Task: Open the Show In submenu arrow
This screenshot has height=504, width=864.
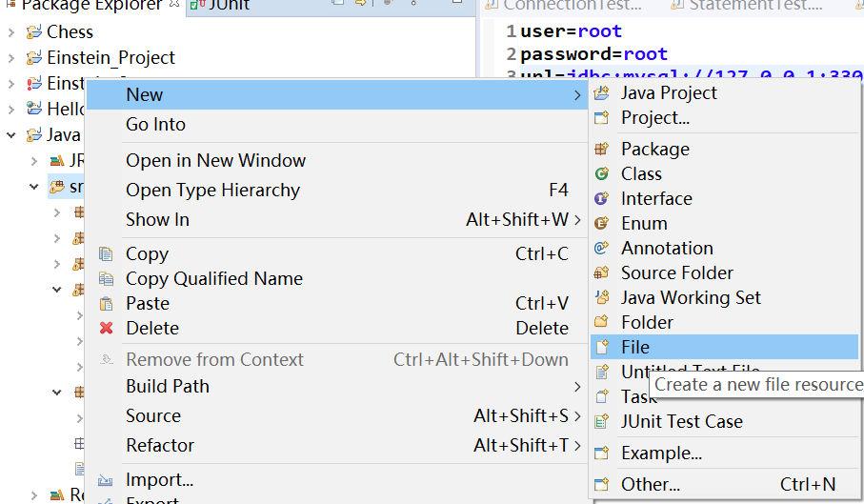Action: (577, 220)
